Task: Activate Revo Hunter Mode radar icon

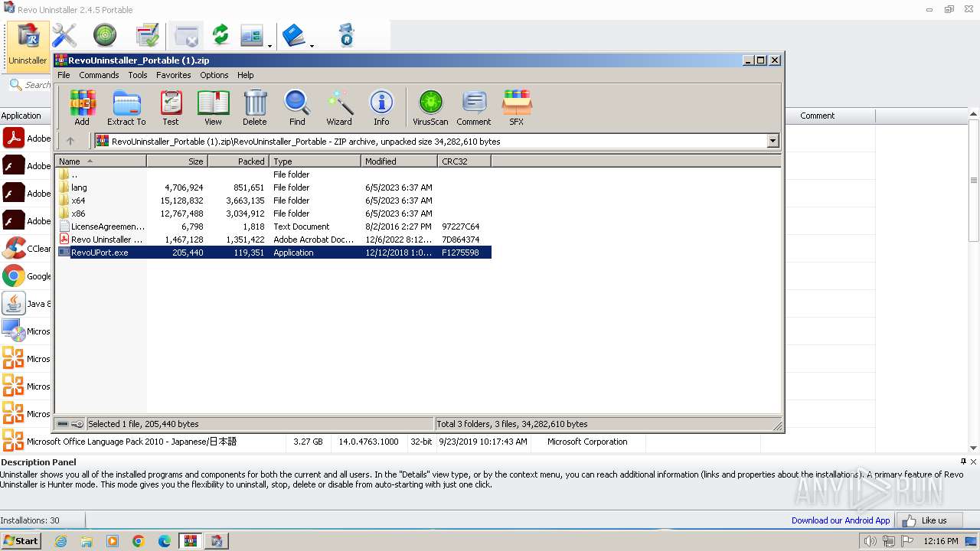Action: click(105, 35)
